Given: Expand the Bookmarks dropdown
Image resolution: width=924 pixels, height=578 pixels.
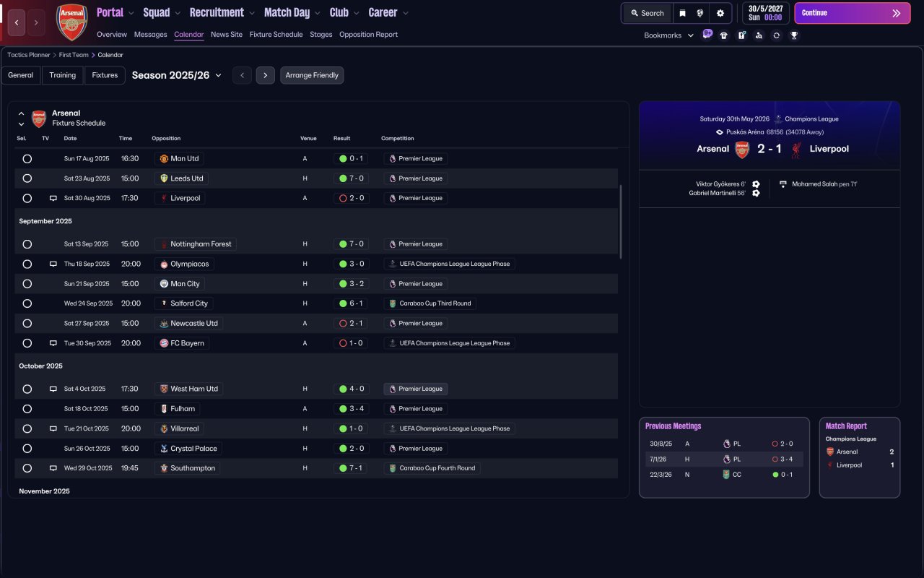Looking at the screenshot, I should click(x=669, y=35).
